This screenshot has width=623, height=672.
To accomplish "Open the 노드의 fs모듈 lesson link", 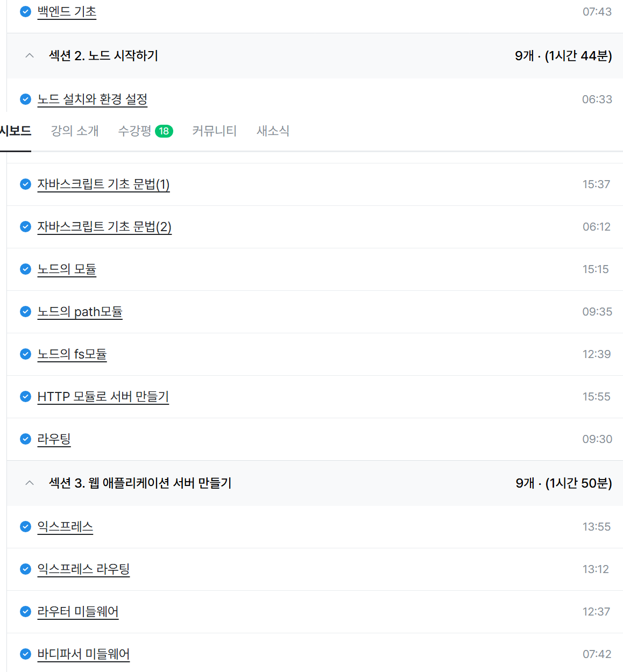I will coord(72,354).
